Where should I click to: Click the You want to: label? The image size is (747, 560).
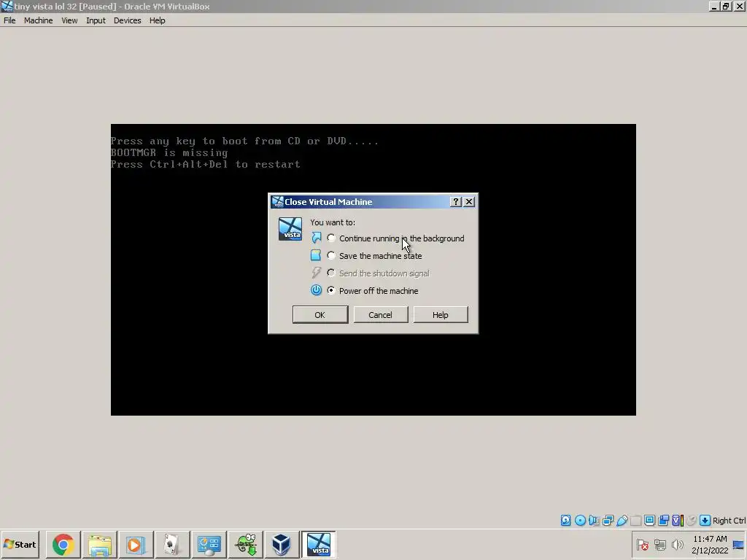click(333, 222)
